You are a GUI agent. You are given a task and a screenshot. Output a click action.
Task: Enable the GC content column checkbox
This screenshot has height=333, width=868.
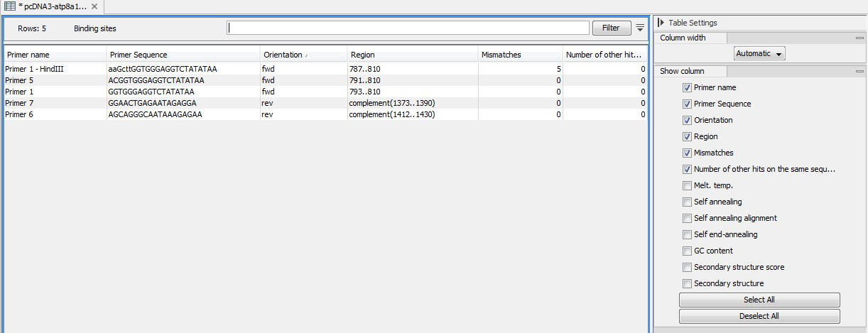tap(687, 251)
